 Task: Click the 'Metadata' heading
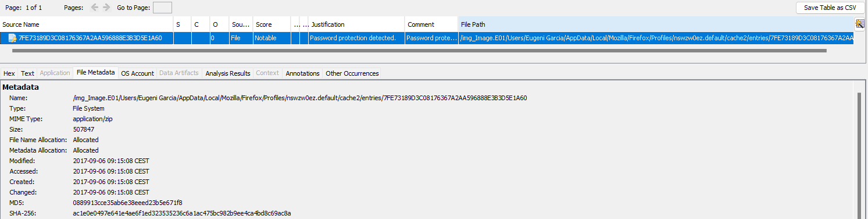pyautogui.click(x=20, y=87)
